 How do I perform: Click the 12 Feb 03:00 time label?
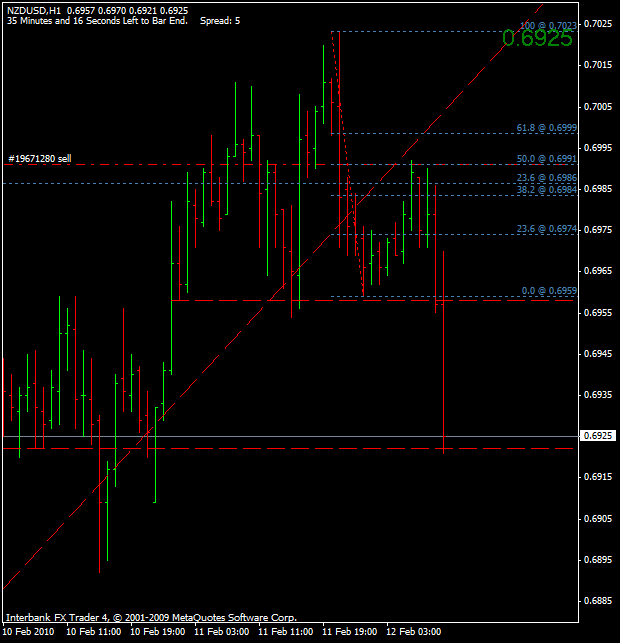414,632
